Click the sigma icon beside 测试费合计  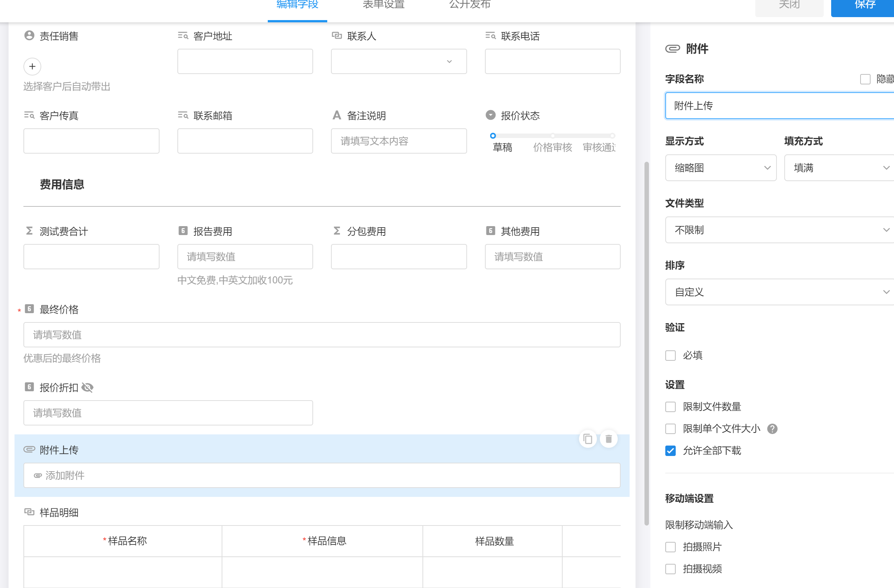(x=29, y=231)
